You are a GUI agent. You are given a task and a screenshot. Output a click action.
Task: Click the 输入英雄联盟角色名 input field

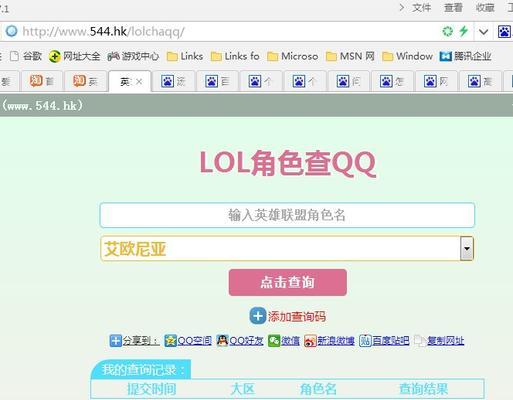click(x=287, y=215)
